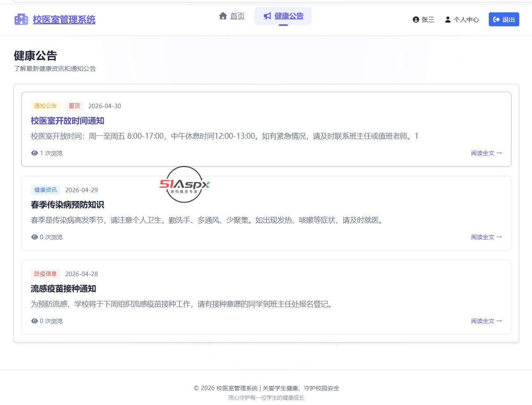The width and height of the screenshot is (532, 405).
Task: Read full text of 校医室开放时间通知
Action: pyautogui.click(x=487, y=153)
